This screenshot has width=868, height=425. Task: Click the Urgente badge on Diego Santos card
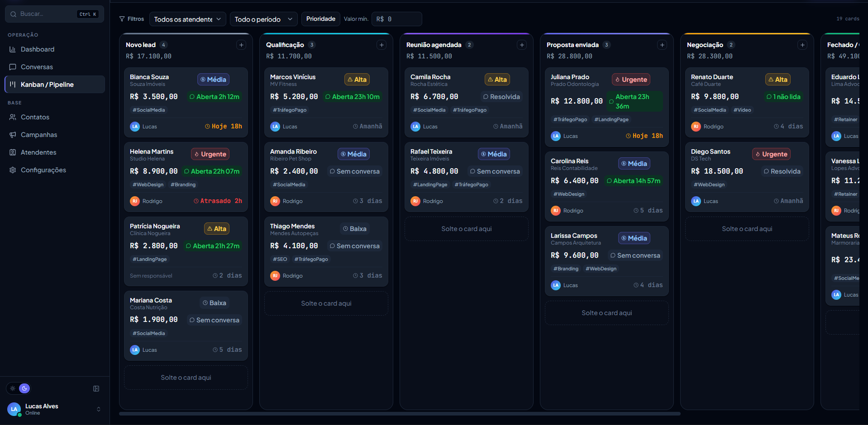click(x=771, y=154)
